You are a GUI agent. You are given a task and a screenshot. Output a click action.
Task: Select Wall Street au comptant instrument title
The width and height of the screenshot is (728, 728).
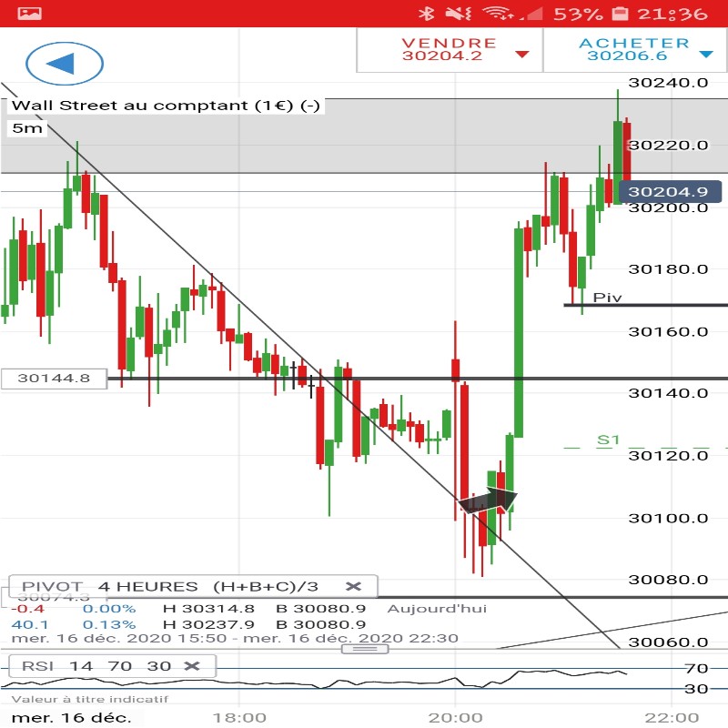click(x=166, y=106)
